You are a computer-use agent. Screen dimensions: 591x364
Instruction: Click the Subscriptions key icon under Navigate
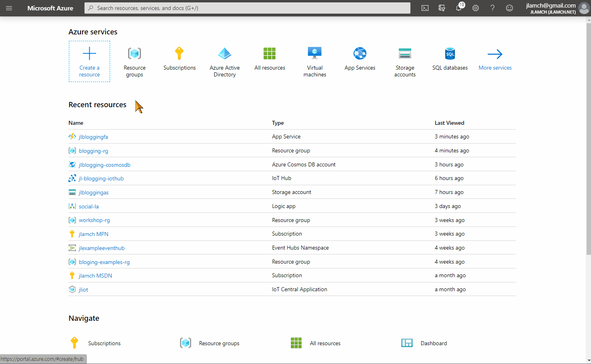coord(74,343)
